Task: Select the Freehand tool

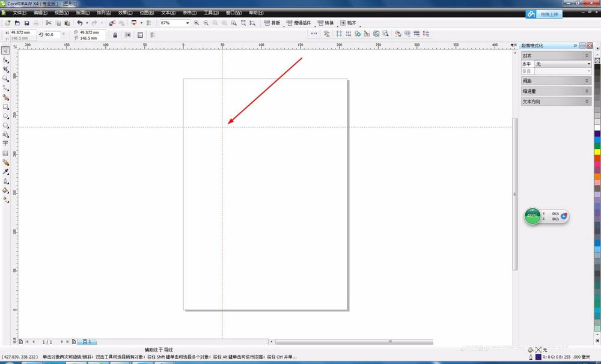Action: (5, 88)
